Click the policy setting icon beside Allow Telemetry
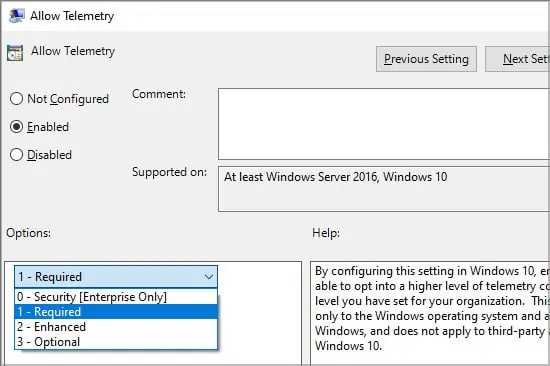The image size is (550, 366). [15, 53]
